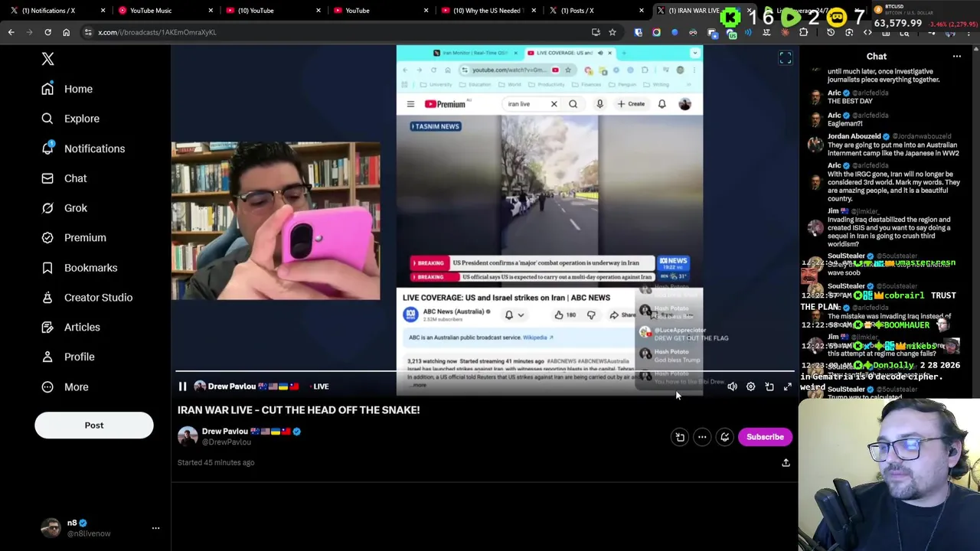Screen dimensions: 980x551
Task: Toggle wide view icon at video corner
Action: click(786, 58)
